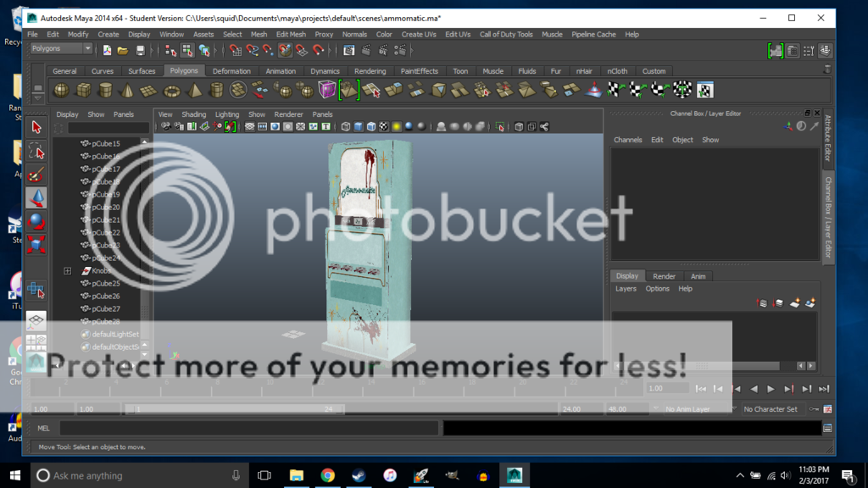Toggle Snap to points magnet
Screen dimensions: 868x488
click(x=269, y=51)
